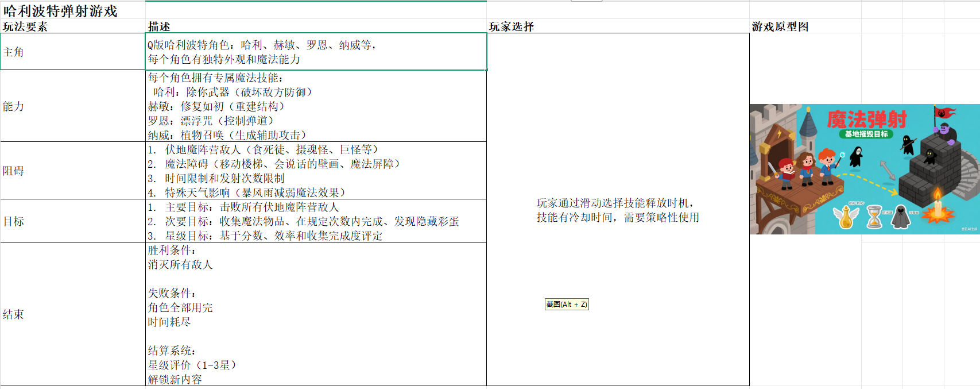
Task: Click the "玩家选择" header cell
Action: tap(618, 26)
